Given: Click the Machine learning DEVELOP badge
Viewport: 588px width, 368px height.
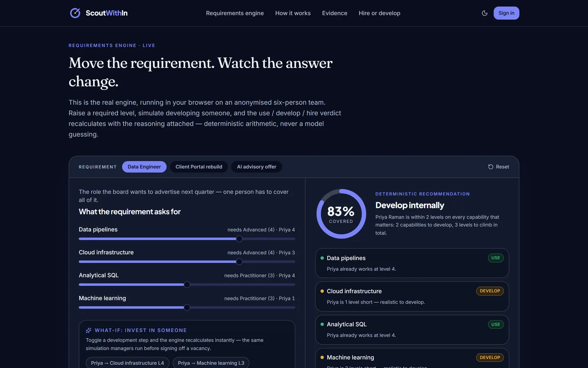Looking at the screenshot, I should tap(490, 358).
